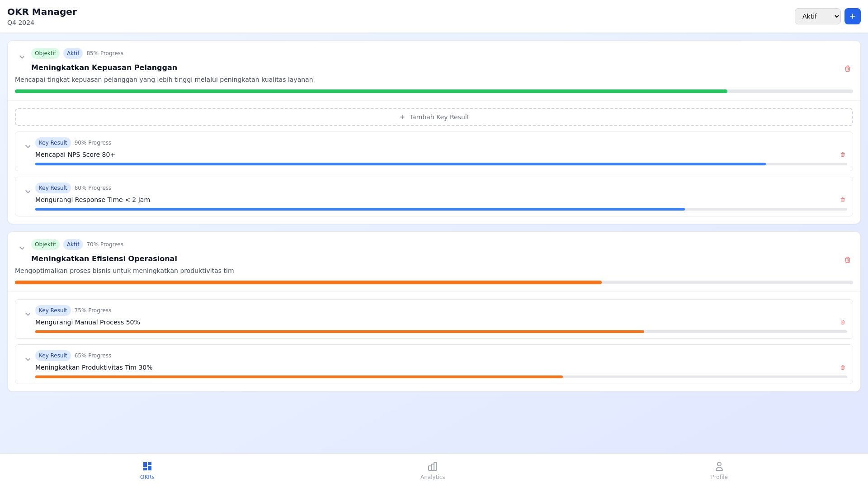Click the Manual Process 75% progress bar
Viewport: 868px width, 488px height.
(441, 332)
